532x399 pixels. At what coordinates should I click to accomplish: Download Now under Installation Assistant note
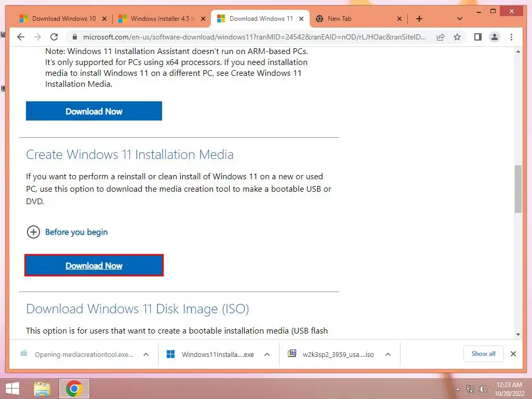click(x=94, y=111)
